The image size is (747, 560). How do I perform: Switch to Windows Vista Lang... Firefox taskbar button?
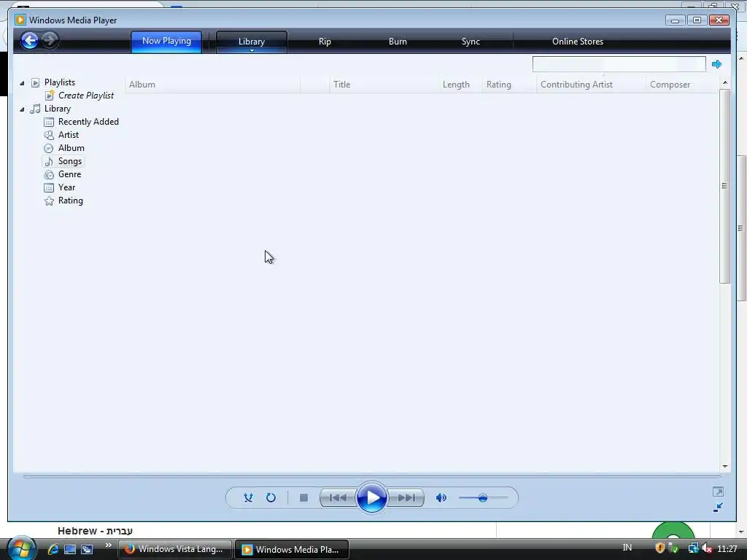(174, 549)
